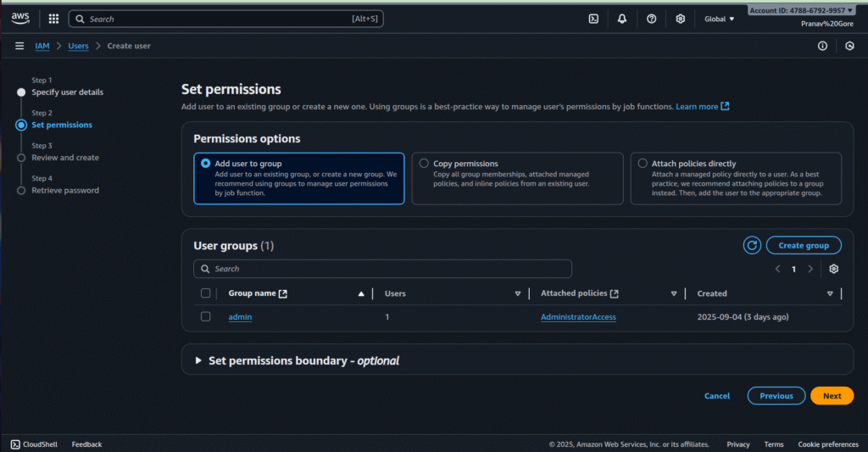This screenshot has width=868, height=452.
Task: Select the Copy permissions option
Action: pos(424,164)
